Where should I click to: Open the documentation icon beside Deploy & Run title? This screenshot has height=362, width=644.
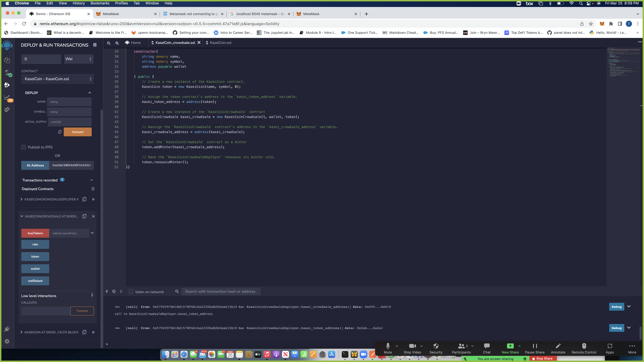(95, 45)
